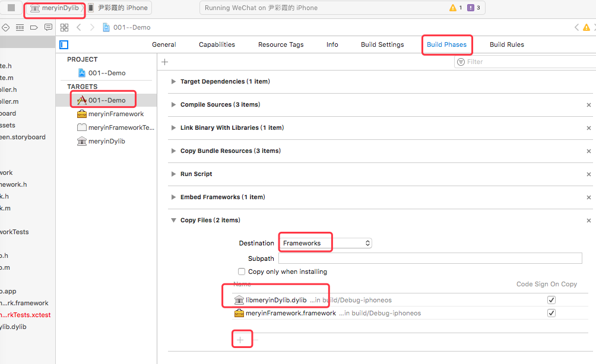Click the Filter field for build phases
The height and width of the screenshot is (364, 596).
click(527, 62)
